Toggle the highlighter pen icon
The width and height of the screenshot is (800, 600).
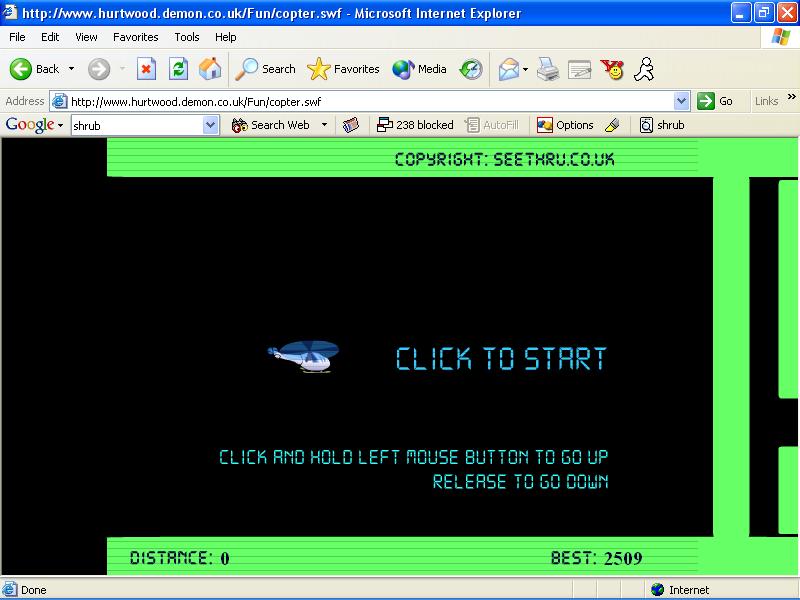[x=612, y=125]
